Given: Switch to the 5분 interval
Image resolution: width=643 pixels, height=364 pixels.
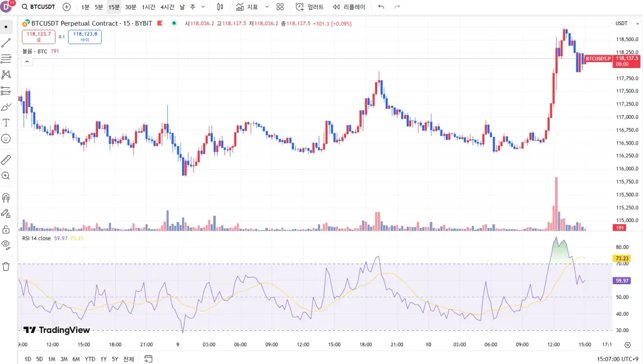Looking at the screenshot, I should click(99, 7).
